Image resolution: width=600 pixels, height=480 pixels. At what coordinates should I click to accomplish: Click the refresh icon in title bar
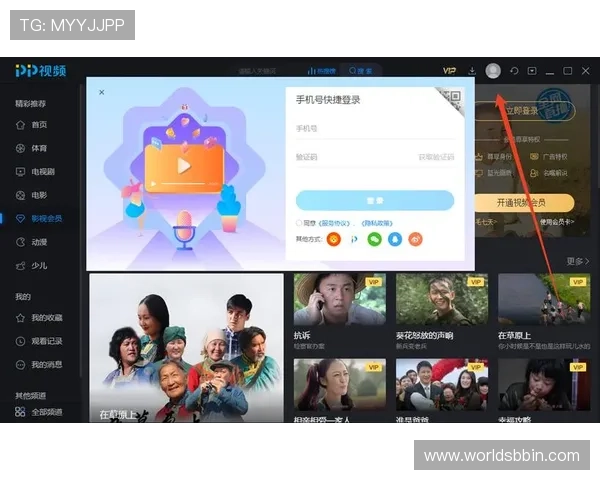pyautogui.click(x=514, y=71)
